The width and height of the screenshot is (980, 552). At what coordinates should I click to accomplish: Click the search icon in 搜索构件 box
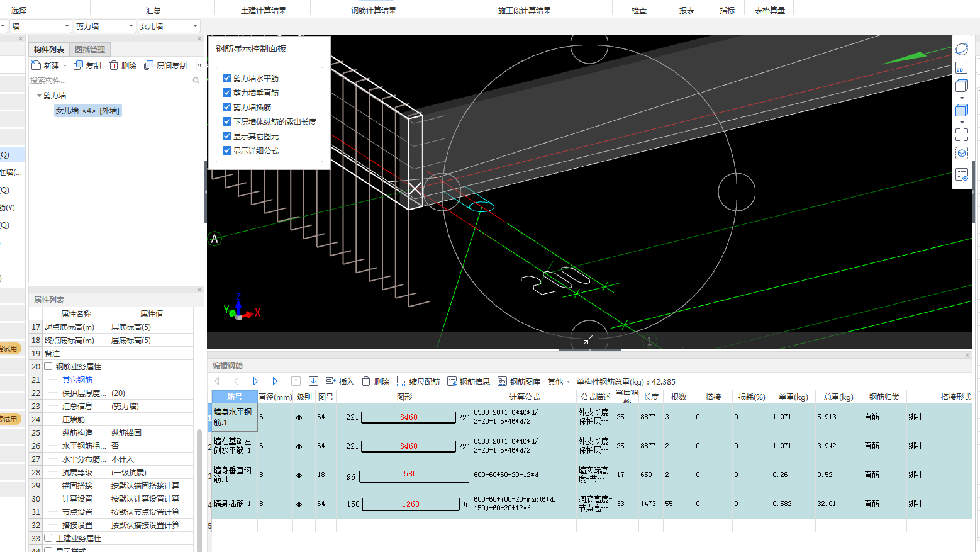[x=196, y=81]
